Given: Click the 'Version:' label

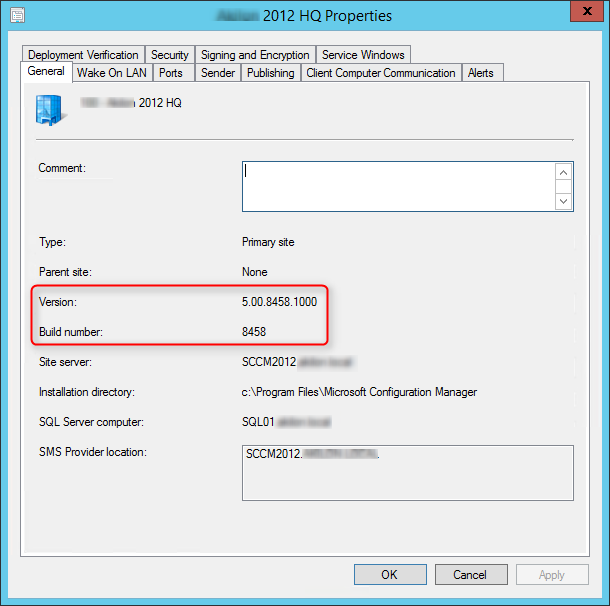Looking at the screenshot, I should point(58,302).
